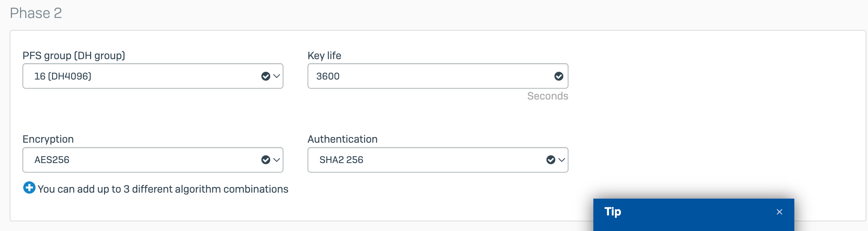Expand the Encryption chevron arrow
The height and width of the screenshot is (231, 868).
coord(277,160)
